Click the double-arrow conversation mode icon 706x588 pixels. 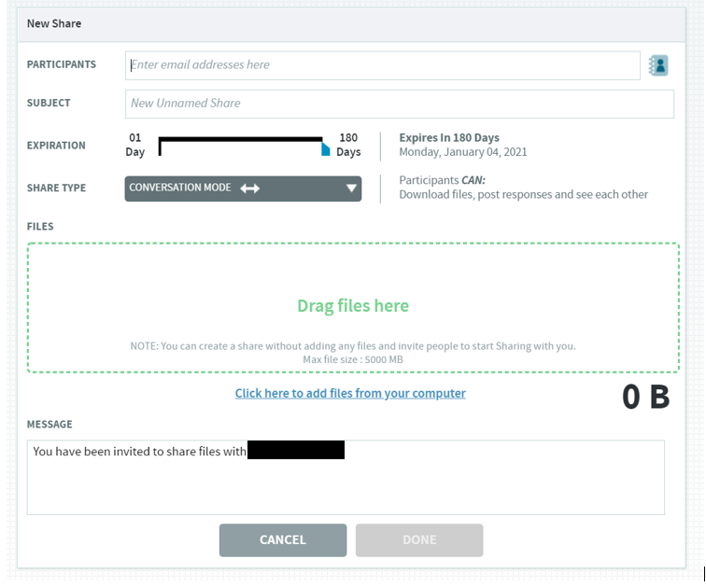(x=249, y=189)
